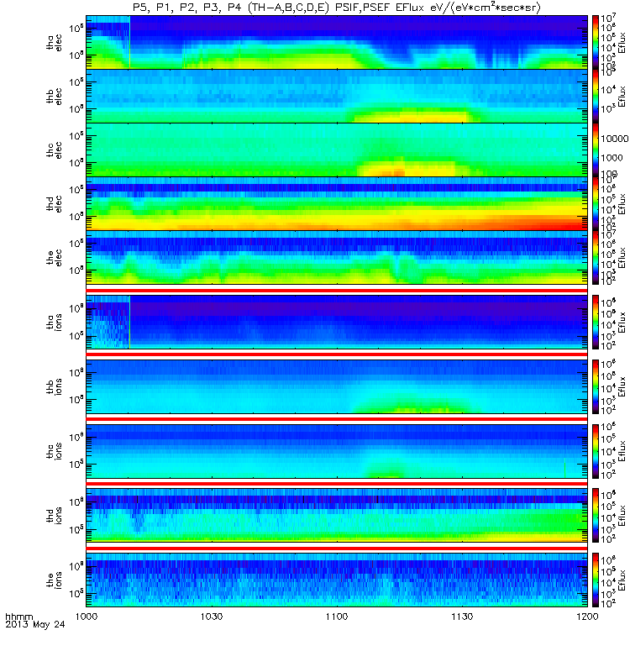Image resolution: width=630 pixels, height=672 pixels.
Task: Click the 1030 time axis label
Action: point(212,617)
